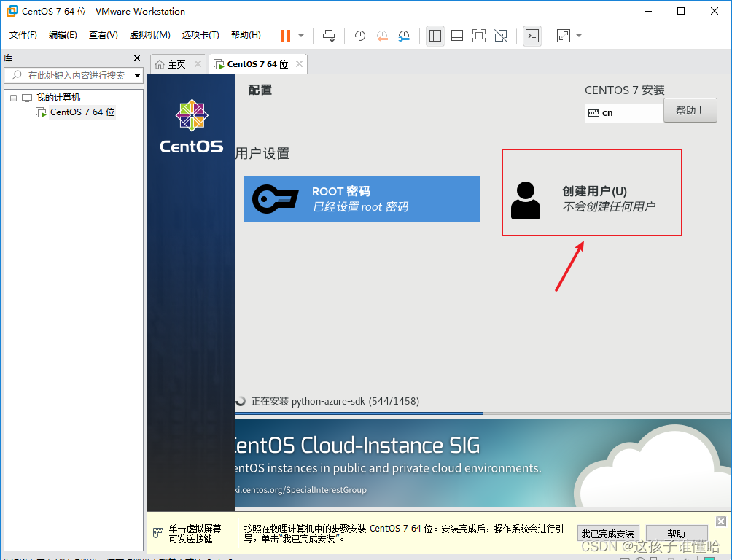Close the 主页 tab

[198, 64]
